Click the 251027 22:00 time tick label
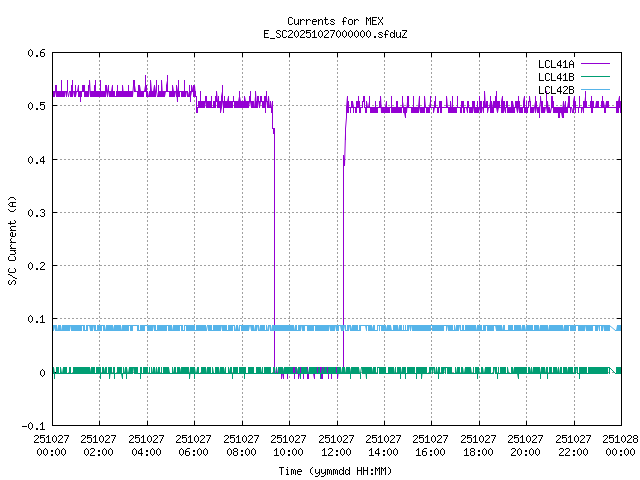 [x=573, y=444]
